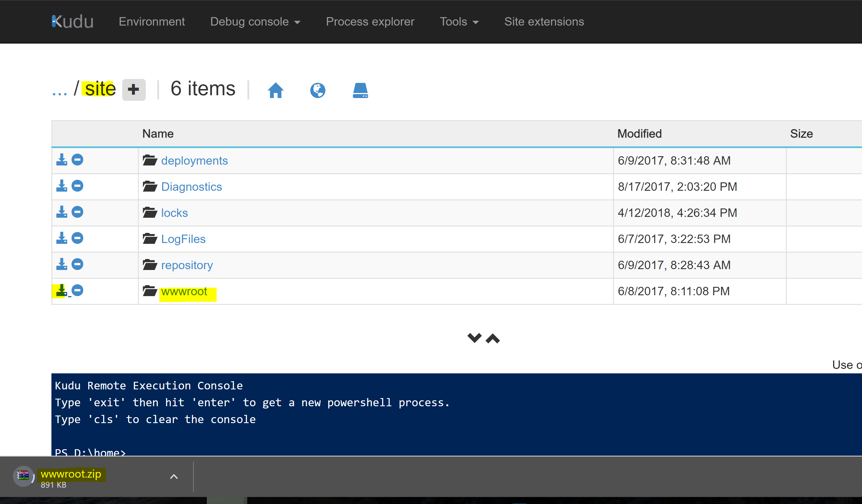Viewport: 862px width, 504px height.
Task: Click the globe site root icon
Action: (317, 90)
